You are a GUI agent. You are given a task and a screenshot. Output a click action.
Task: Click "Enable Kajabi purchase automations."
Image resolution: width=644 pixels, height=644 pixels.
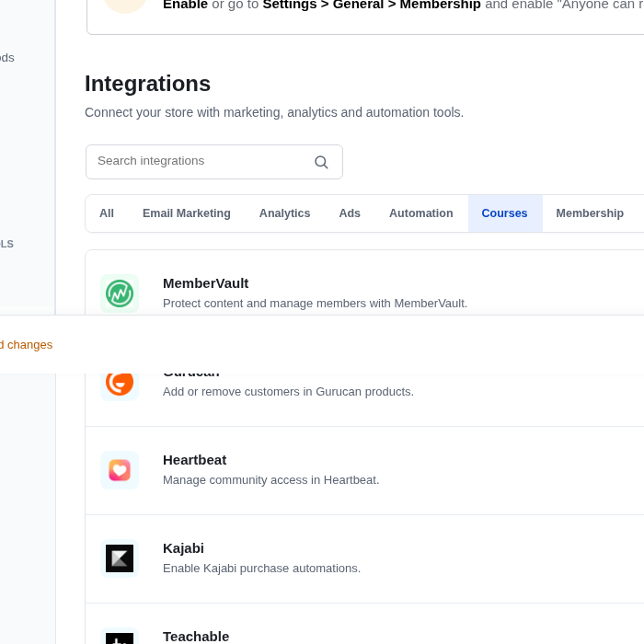261,569
